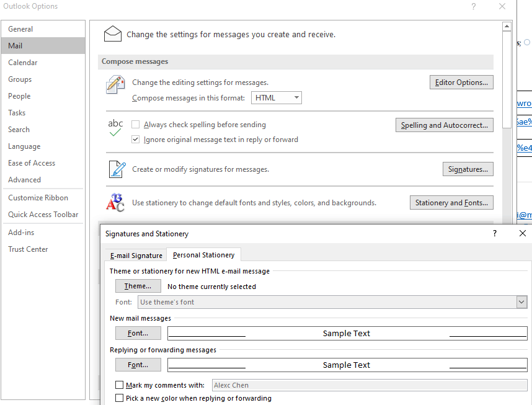Click the Outlook Options help question mark

pos(473,6)
